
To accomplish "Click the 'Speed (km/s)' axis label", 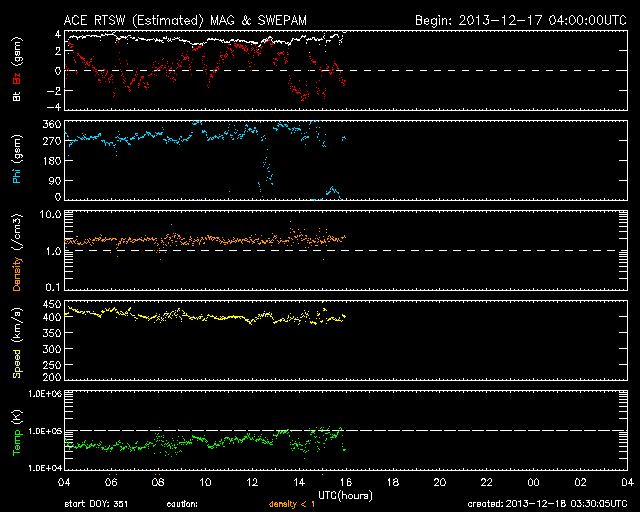I will pyautogui.click(x=17, y=343).
